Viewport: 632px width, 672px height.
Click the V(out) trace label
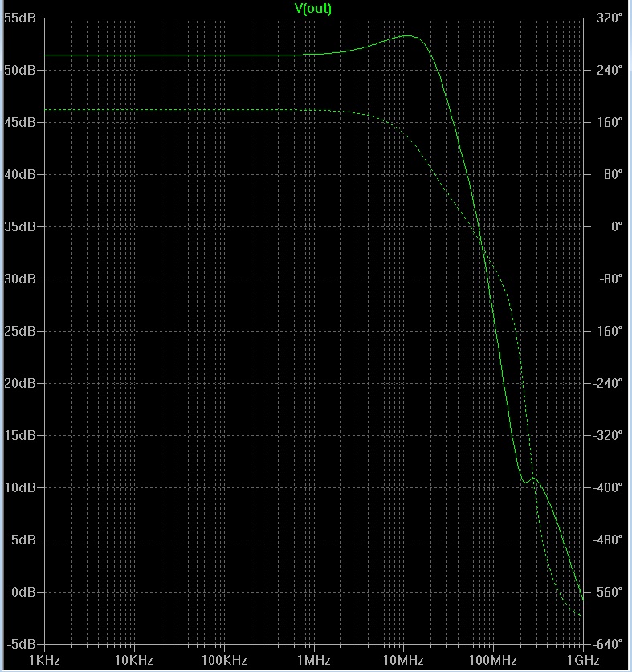pos(313,8)
